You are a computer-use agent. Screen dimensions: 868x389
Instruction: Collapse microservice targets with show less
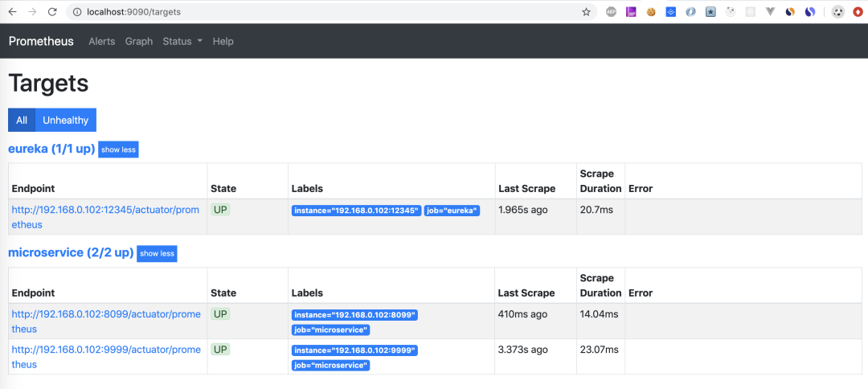(157, 254)
